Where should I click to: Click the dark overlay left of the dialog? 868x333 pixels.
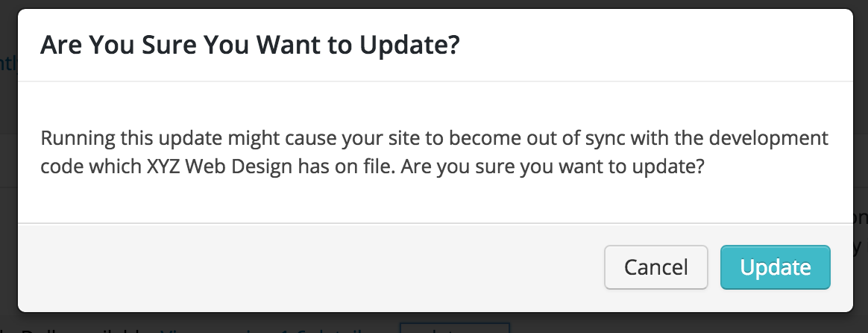pyautogui.click(x=8, y=166)
